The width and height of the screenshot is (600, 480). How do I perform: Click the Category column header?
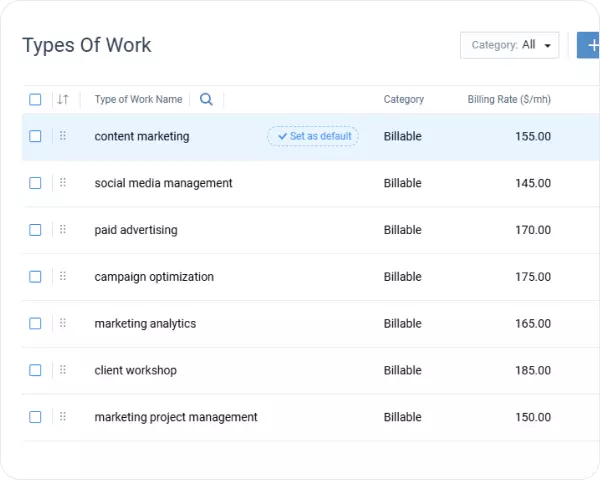point(404,100)
